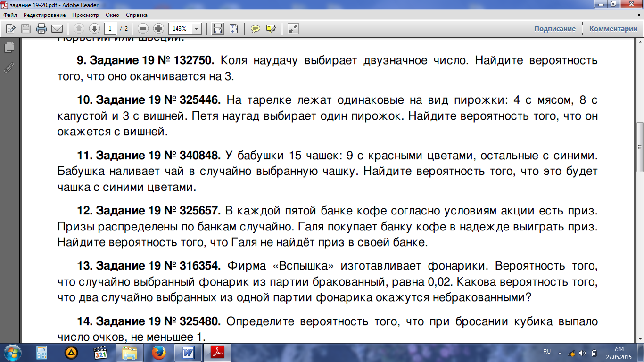Click the save file icon
Image resolution: width=644 pixels, height=362 pixels.
tap(26, 28)
